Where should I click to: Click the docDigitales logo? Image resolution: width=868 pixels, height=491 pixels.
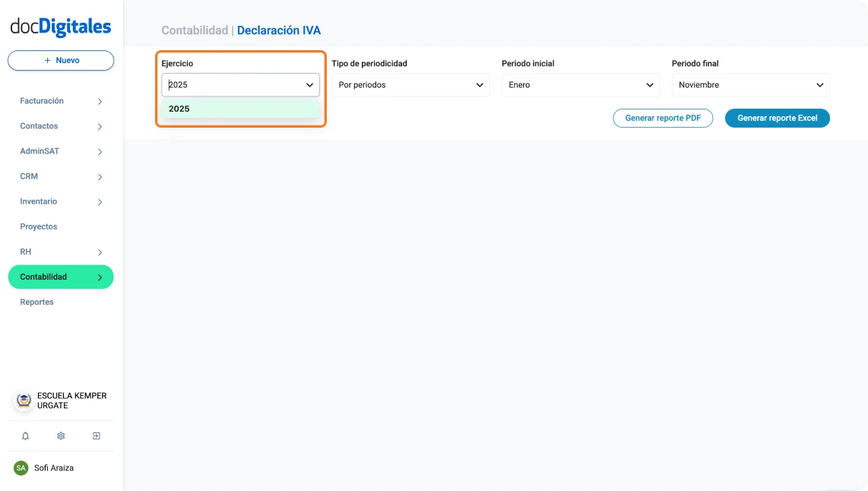click(x=61, y=27)
